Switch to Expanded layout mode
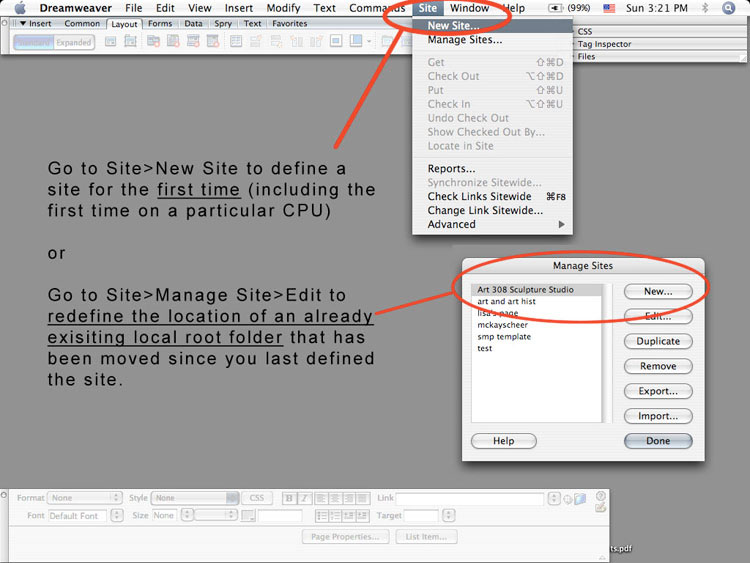This screenshot has width=750, height=563. click(x=74, y=43)
